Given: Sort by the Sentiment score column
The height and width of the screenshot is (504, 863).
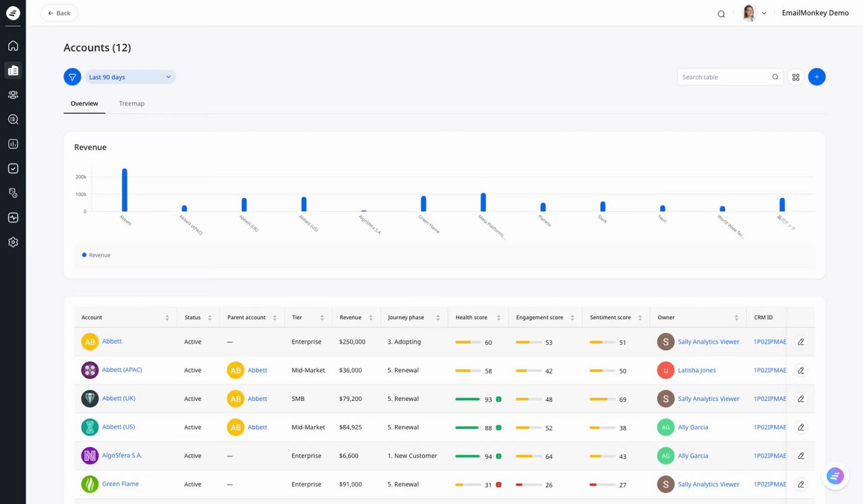Looking at the screenshot, I should pyautogui.click(x=640, y=317).
